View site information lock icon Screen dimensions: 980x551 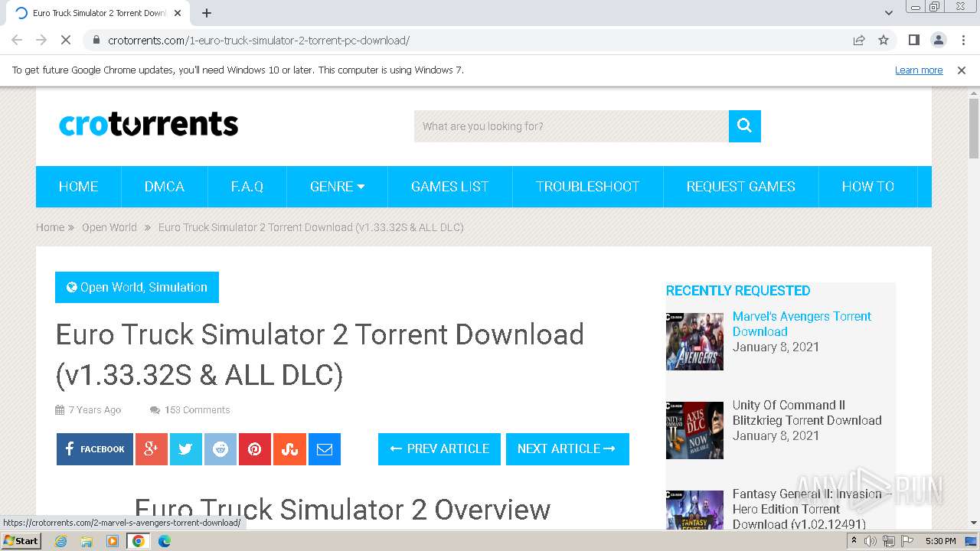96,40
